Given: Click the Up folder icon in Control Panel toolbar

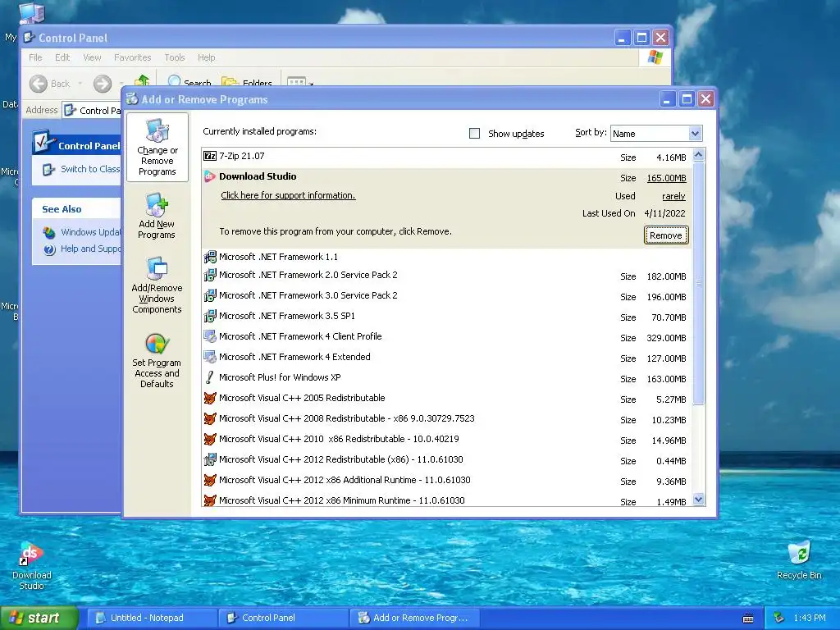Looking at the screenshot, I should [142, 81].
